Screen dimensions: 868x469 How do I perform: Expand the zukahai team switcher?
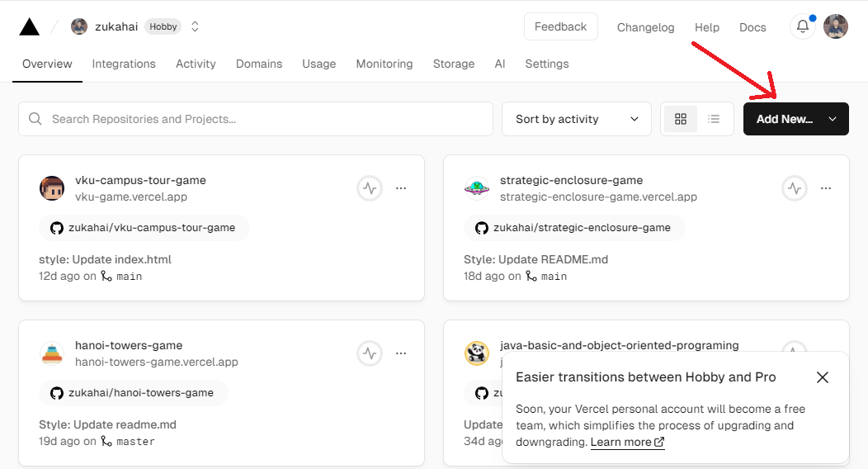(196, 26)
